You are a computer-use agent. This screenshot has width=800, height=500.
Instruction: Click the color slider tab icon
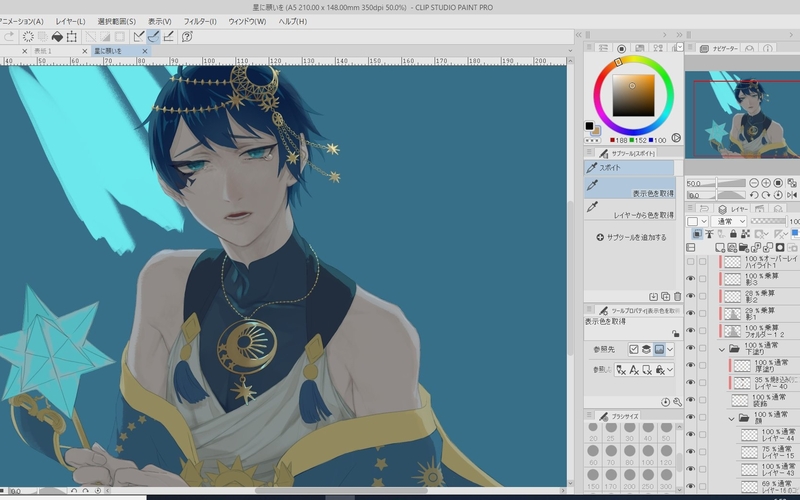603,48
